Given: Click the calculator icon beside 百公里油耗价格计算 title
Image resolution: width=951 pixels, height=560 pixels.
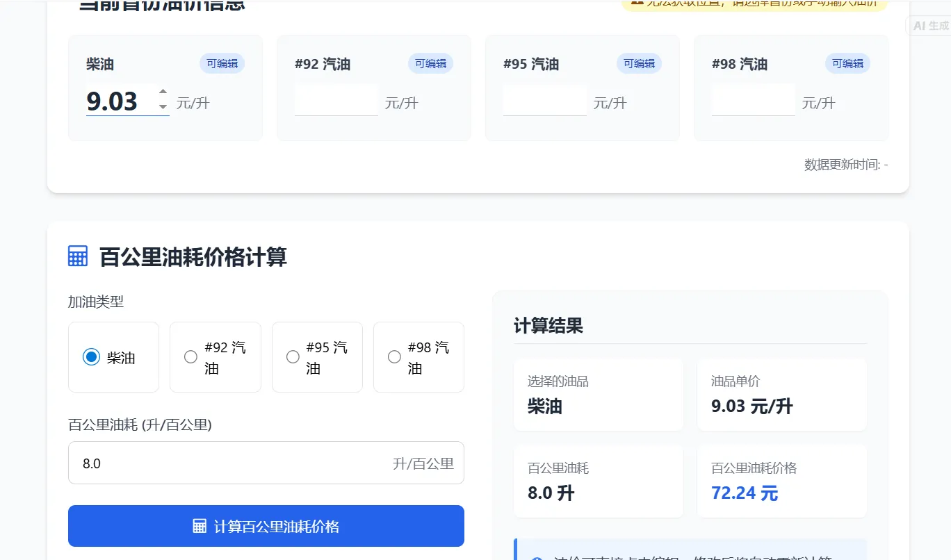Looking at the screenshot, I should click(78, 256).
